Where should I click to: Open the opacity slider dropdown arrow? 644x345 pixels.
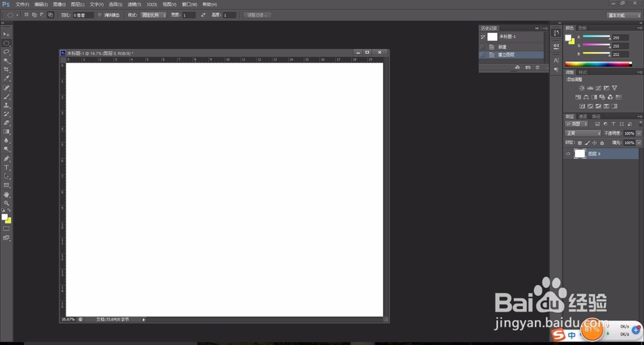coord(639,133)
